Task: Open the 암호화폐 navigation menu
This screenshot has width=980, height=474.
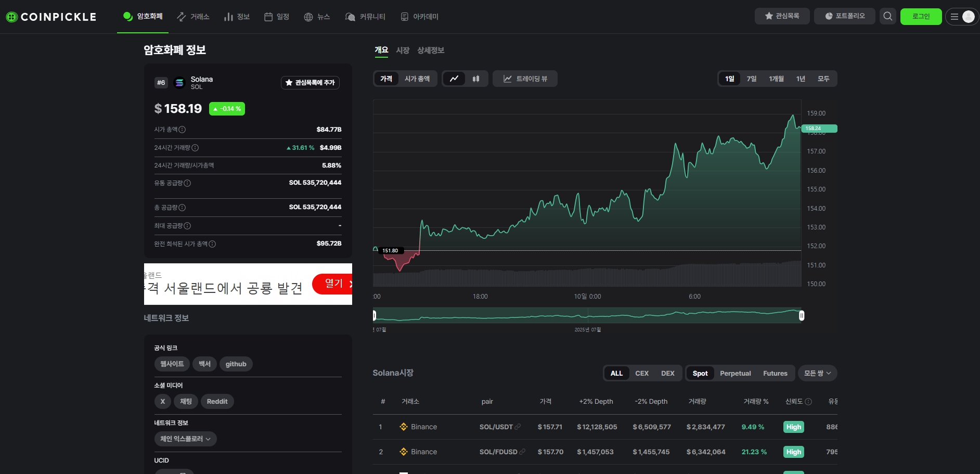Action: coord(143,17)
